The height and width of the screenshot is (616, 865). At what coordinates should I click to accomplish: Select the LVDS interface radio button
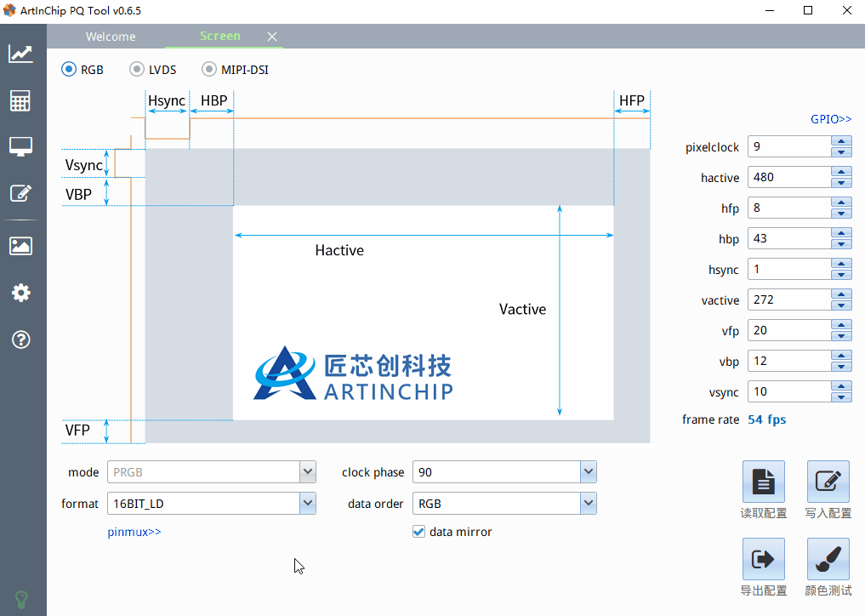point(137,70)
